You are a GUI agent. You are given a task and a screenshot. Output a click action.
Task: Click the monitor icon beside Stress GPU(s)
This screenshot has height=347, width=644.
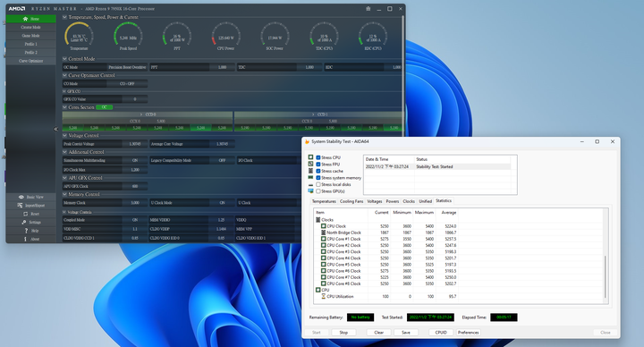[310, 191]
